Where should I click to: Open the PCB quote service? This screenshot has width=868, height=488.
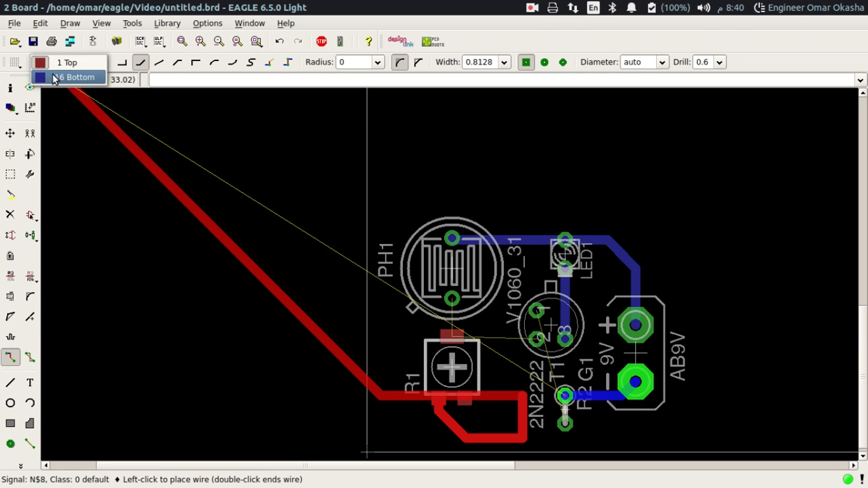tap(433, 42)
